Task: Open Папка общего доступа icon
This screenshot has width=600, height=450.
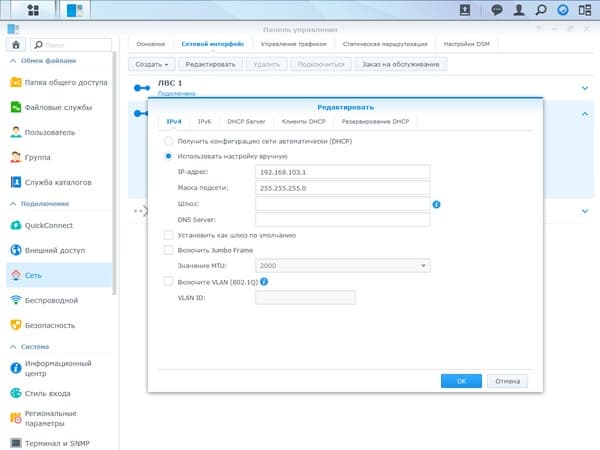Action: (16, 82)
